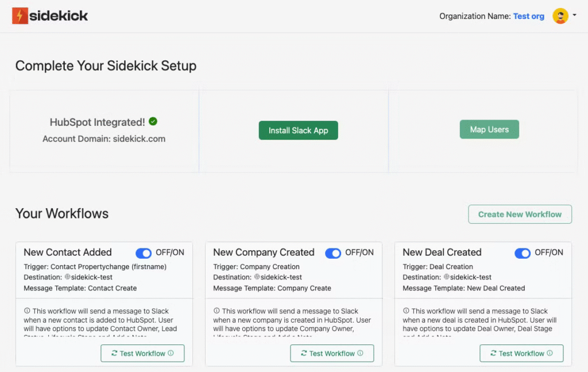The height and width of the screenshot is (372, 588).
Task: Open the Test org organization link
Action: click(x=528, y=16)
